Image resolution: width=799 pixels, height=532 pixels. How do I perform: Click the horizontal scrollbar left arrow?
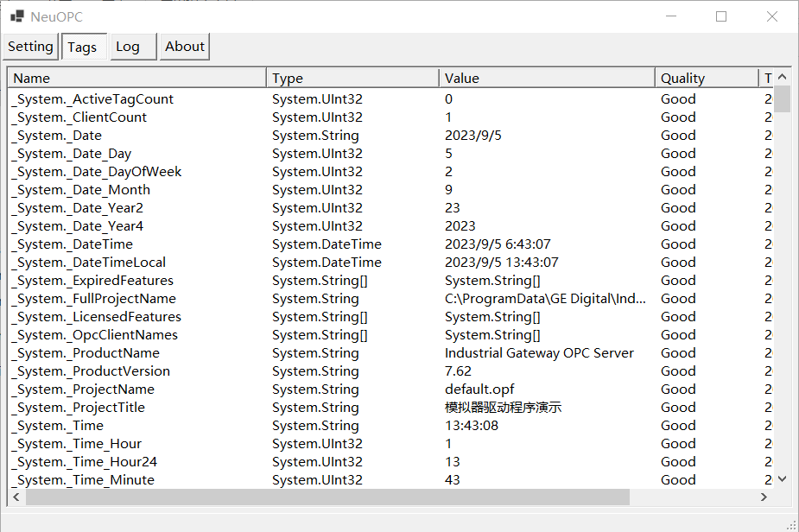(x=16, y=497)
